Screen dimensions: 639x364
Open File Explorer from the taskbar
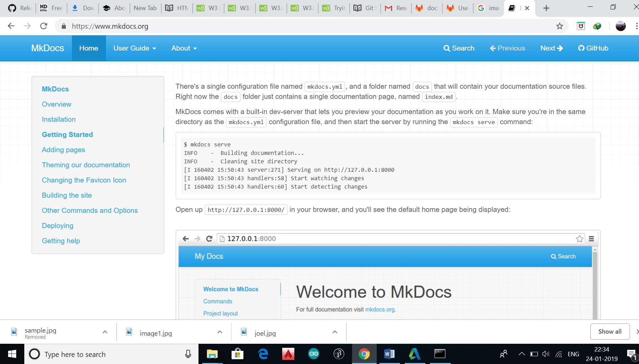(212, 354)
